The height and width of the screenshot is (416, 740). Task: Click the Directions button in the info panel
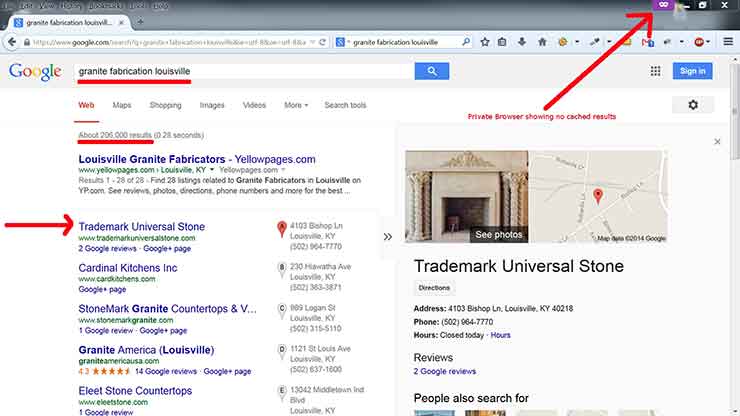tap(434, 288)
